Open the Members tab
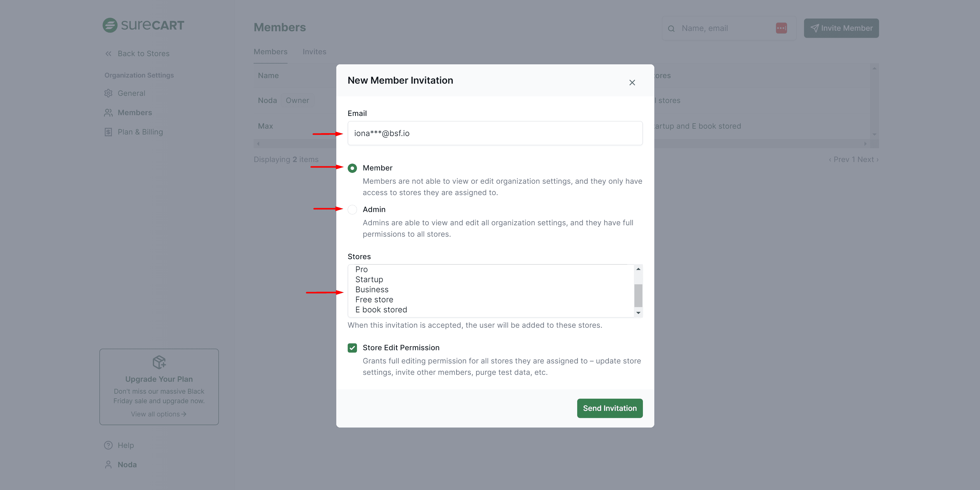980x490 pixels. tap(271, 52)
